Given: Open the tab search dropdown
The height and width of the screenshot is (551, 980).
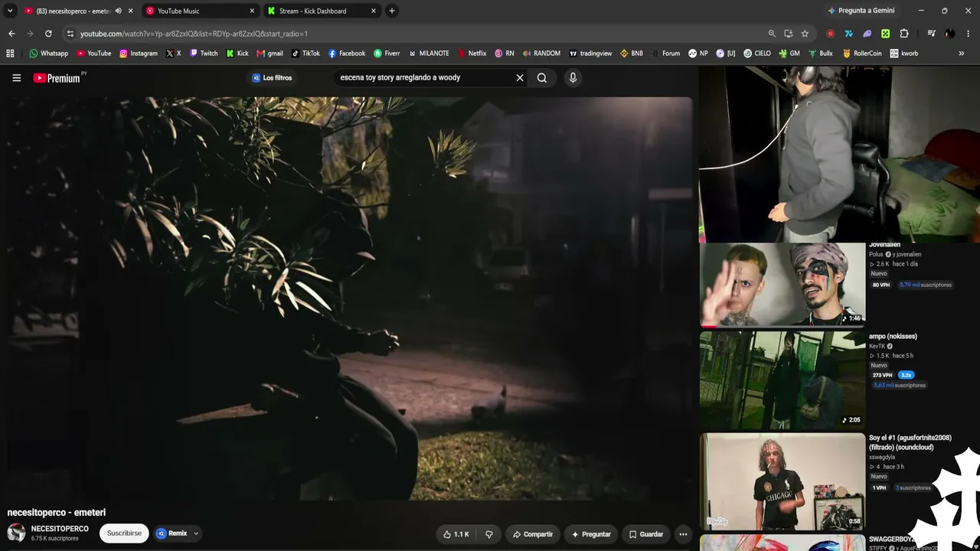Looking at the screenshot, I should pyautogui.click(x=10, y=11).
